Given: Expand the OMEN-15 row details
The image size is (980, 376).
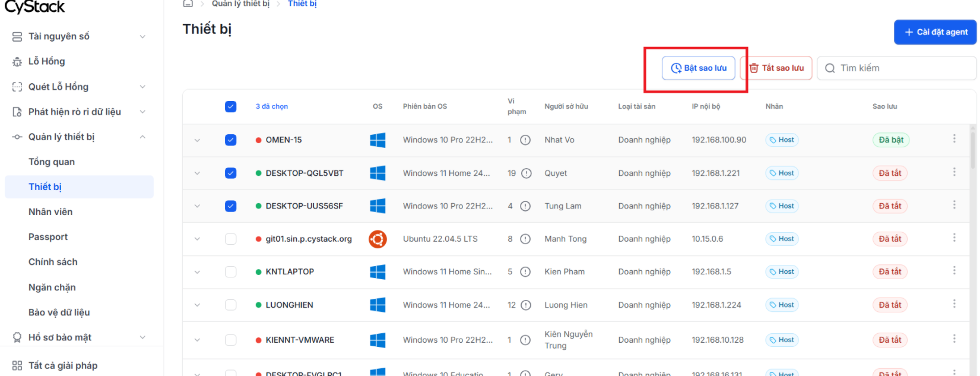Looking at the screenshot, I should 197,140.
